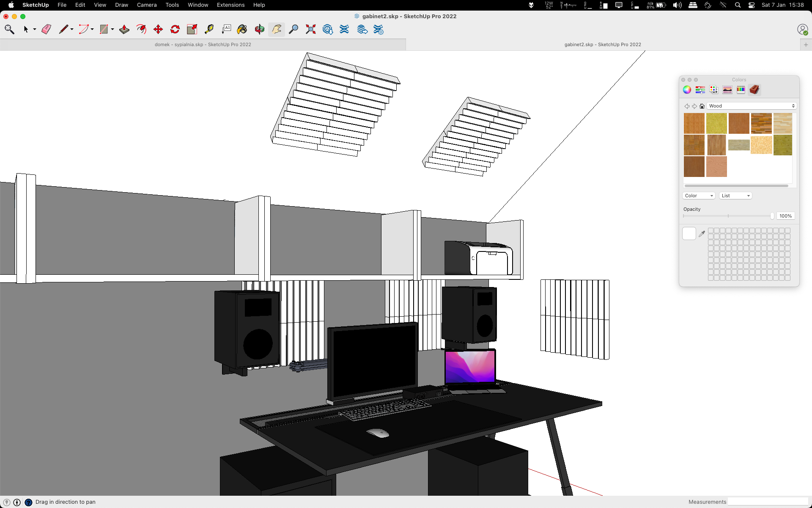Expand Select tool dropdown arrow
This screenshot has width=812, height=508.
(35, 29)
